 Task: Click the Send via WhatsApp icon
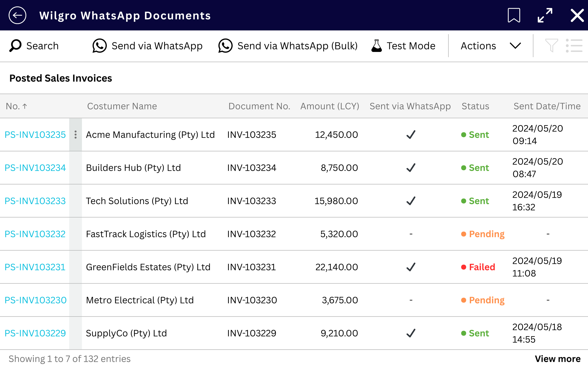coord(99,46)
